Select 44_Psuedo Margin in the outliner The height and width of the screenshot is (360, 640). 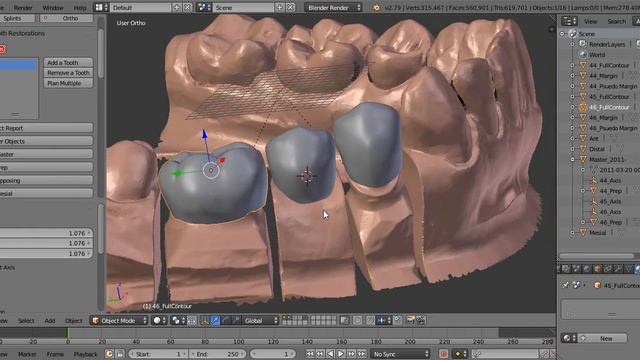(613, 86)
